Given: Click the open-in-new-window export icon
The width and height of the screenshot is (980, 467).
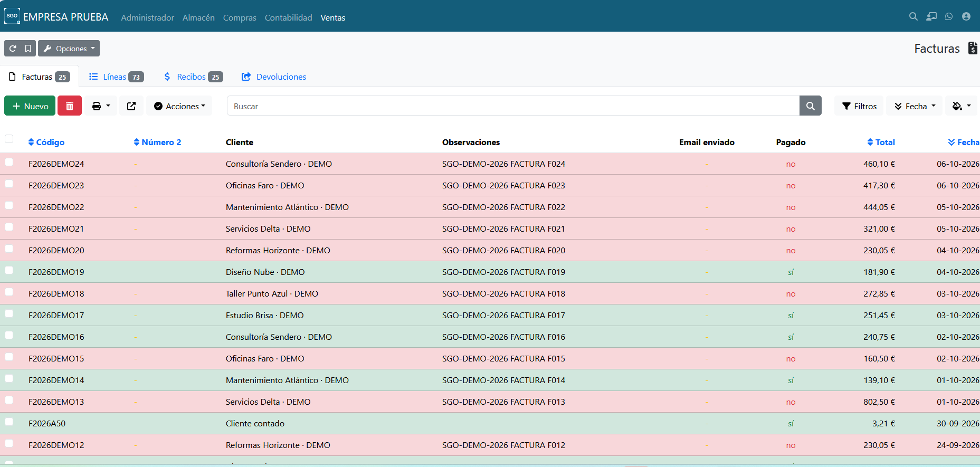Looking at the screenshot, I should (131, 106).
